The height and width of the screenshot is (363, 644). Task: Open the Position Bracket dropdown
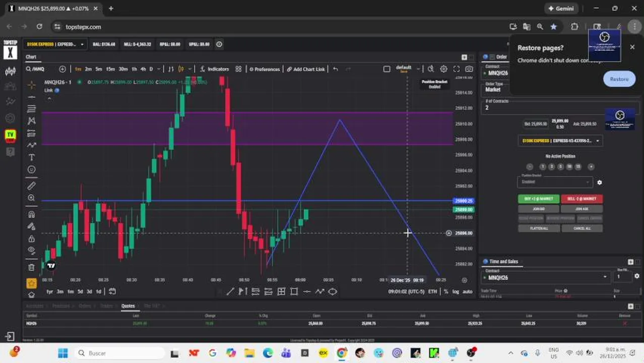(554, 181)
